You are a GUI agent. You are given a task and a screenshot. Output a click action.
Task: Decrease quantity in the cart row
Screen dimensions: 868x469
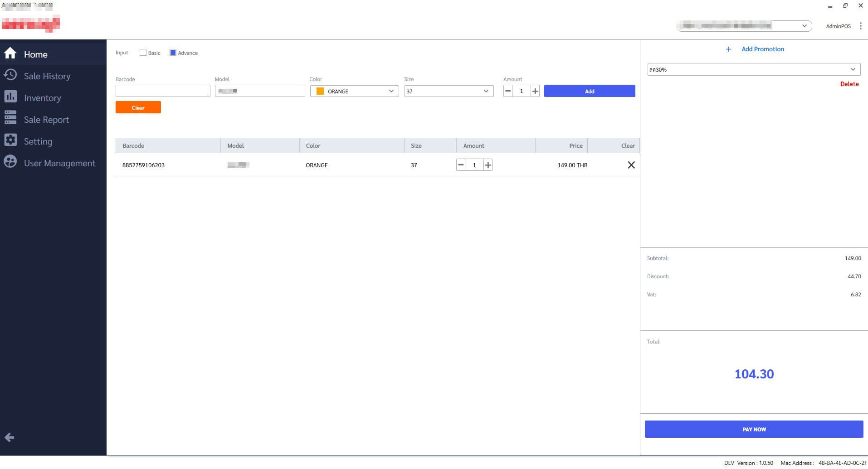[461, 165]
